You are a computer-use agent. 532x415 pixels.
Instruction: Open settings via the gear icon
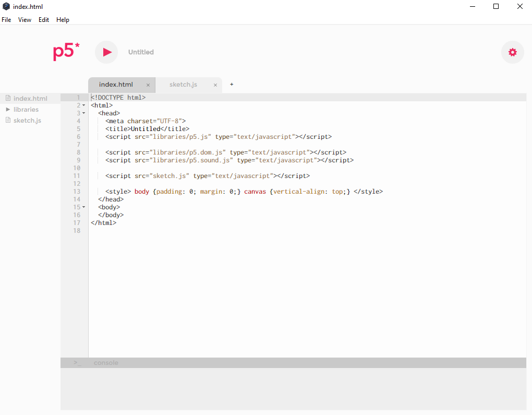(x=512, y=52)
